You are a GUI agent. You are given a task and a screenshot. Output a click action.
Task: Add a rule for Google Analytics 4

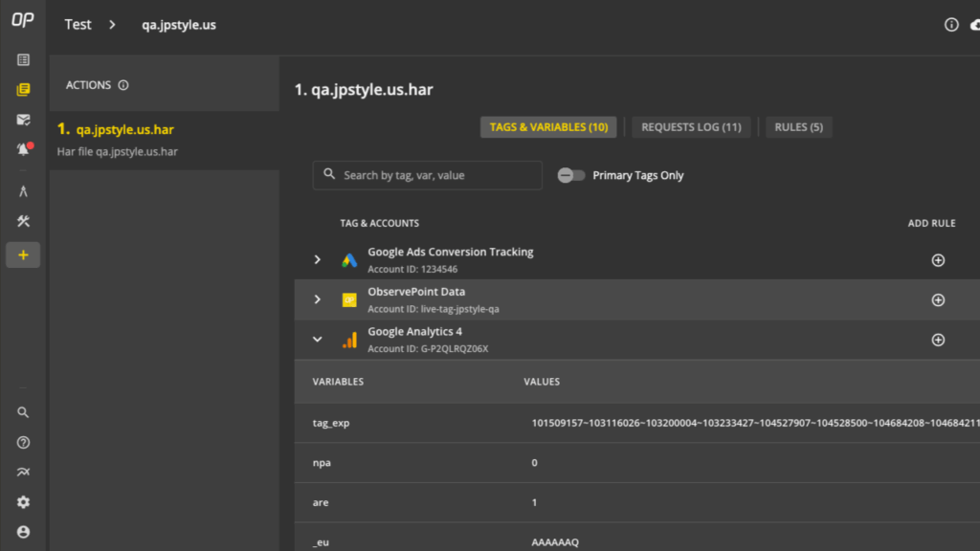pyautogui.click(x=938, y=339)
